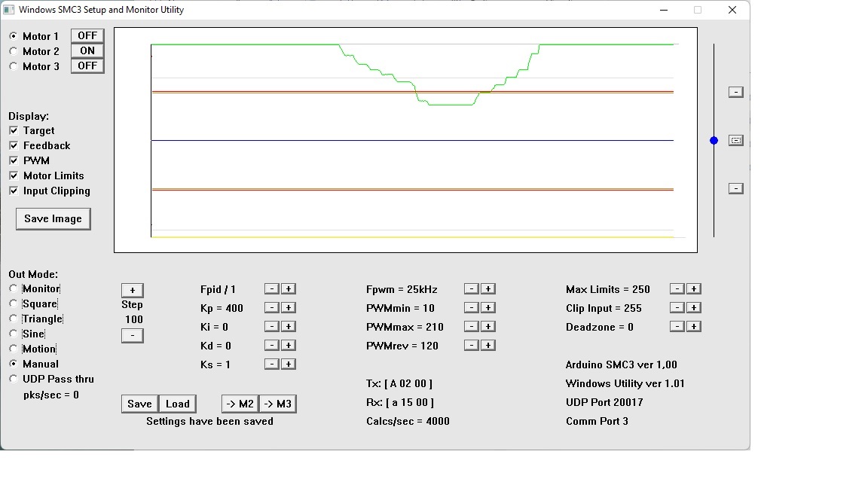Increase the Fpid divider value
Screen dimensions: 868x488
(289, 289)
